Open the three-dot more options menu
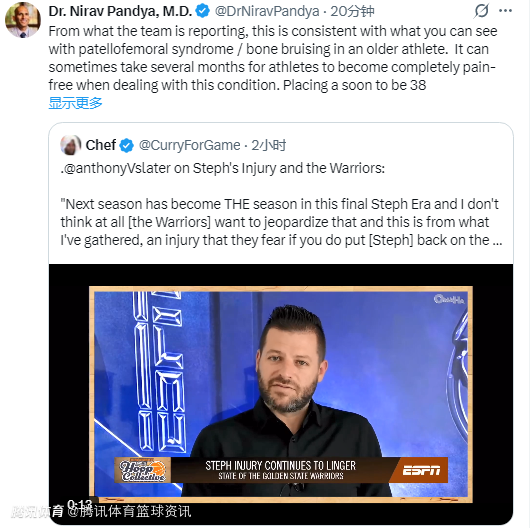The width and height of the screenshot is (530, 528). (505, 11)
